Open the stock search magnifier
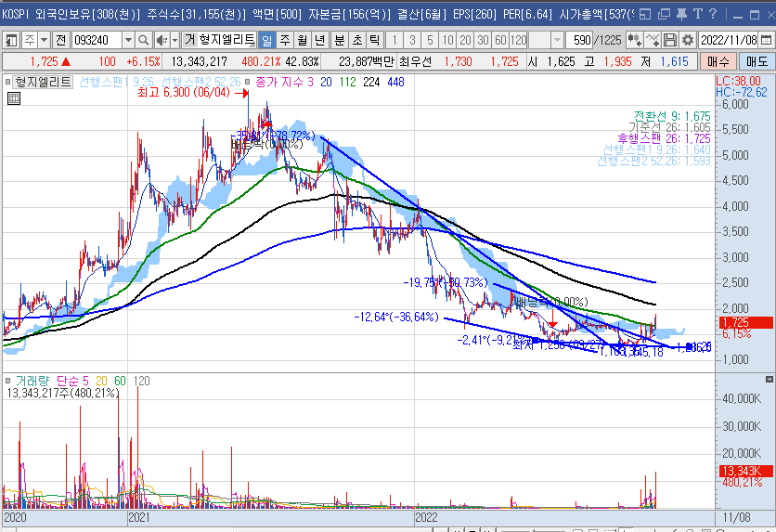The height and width of the screenshot is (532, 776). click(x=143, y=40)
